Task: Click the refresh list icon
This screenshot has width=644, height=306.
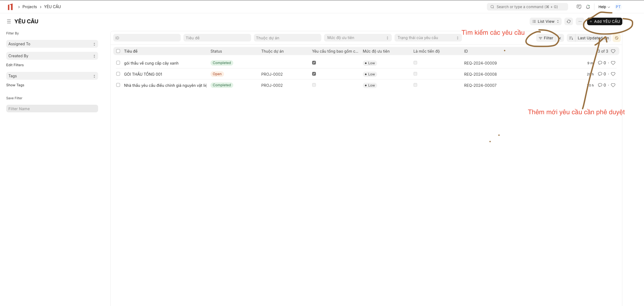Action: 569,21
